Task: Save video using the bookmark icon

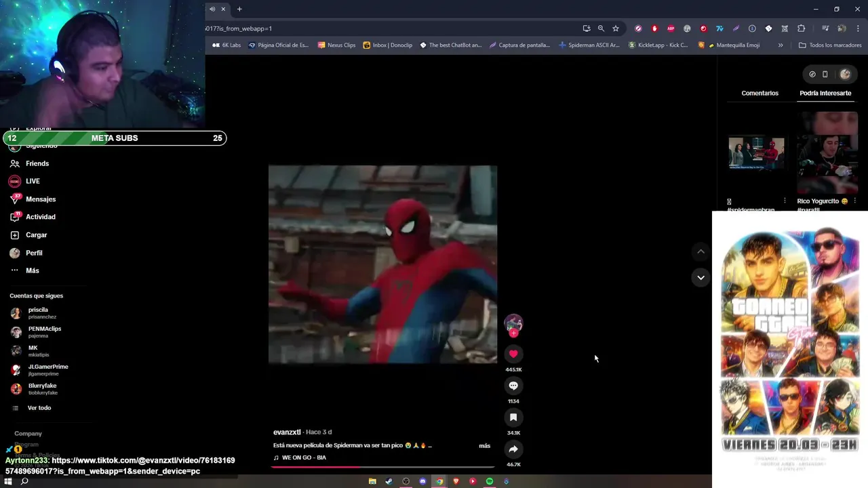Action: 513,418
